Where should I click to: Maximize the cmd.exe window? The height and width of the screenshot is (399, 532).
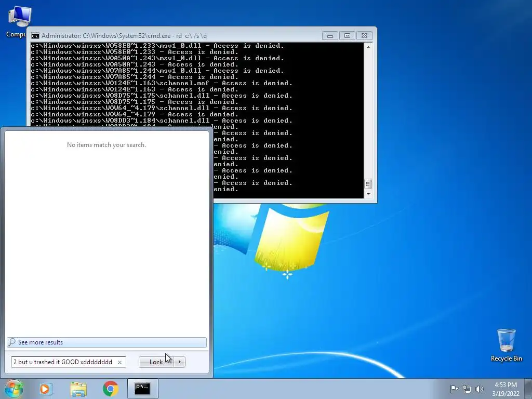point(347,36)
